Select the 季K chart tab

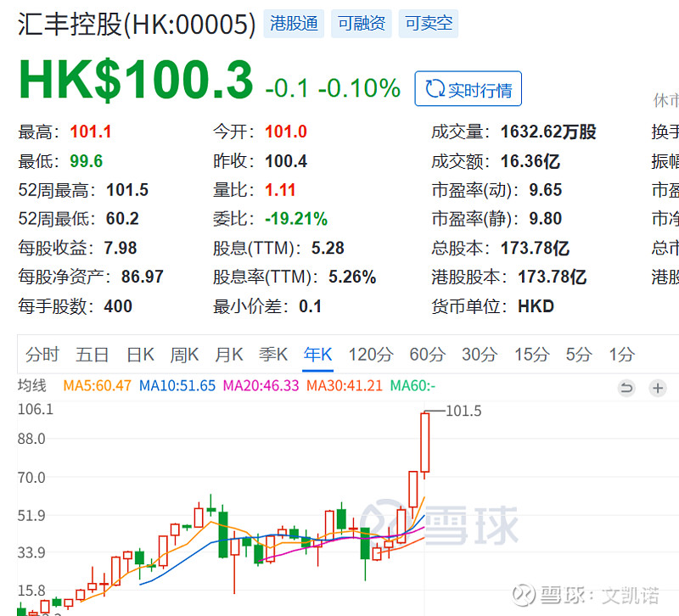(273, 355)
